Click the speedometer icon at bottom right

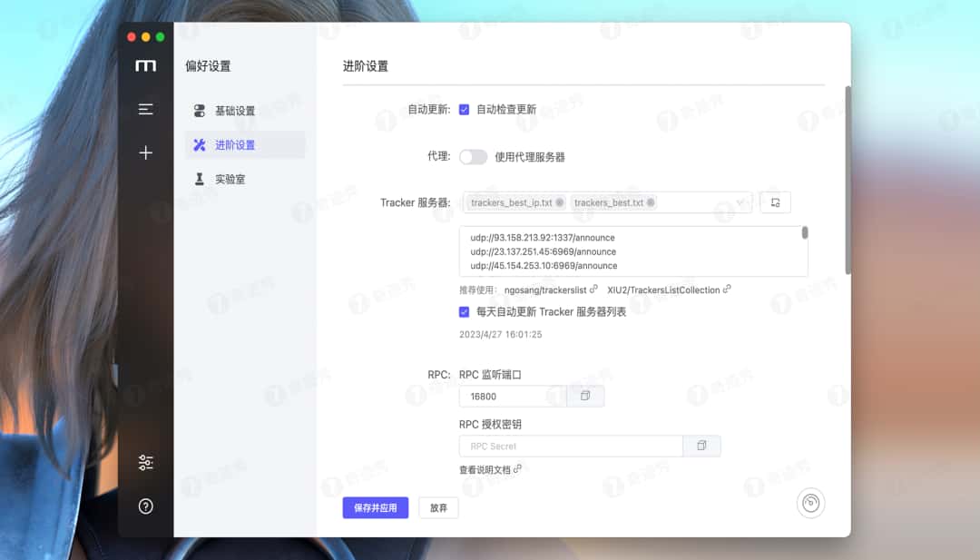click(x=810, y=503)
